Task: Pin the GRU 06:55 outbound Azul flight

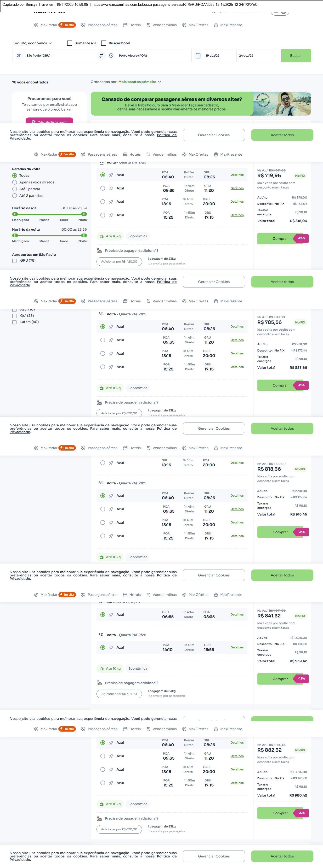Action: (111, 615)
